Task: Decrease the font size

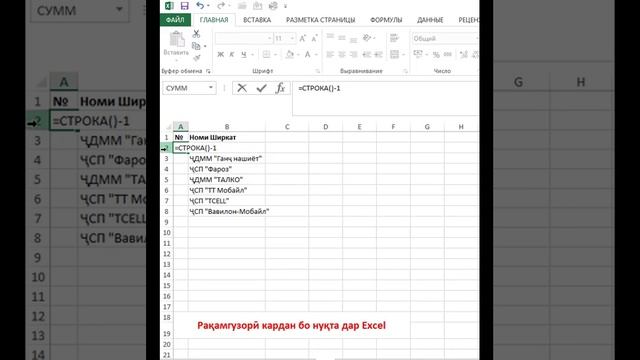Action: pos(314,38)
